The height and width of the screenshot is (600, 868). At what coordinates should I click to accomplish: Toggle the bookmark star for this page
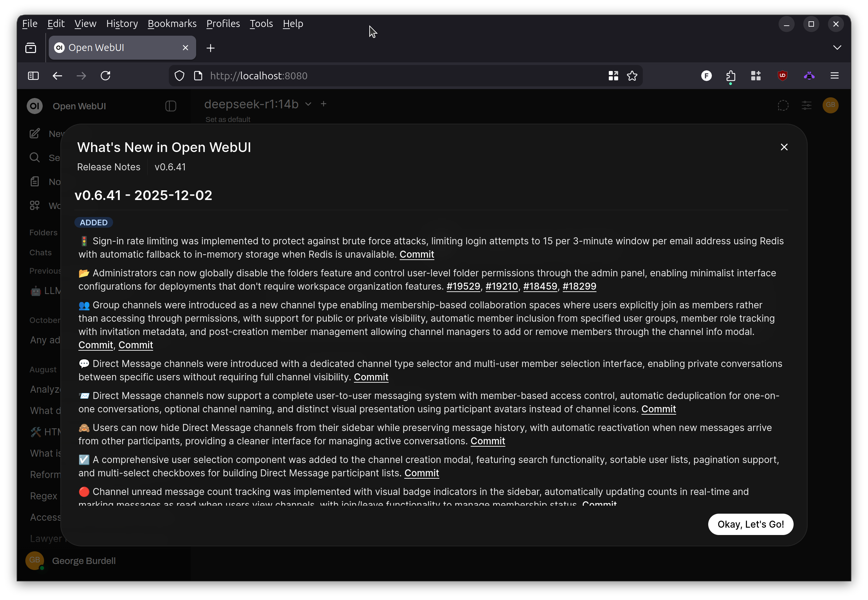click(x=632, y=76)
